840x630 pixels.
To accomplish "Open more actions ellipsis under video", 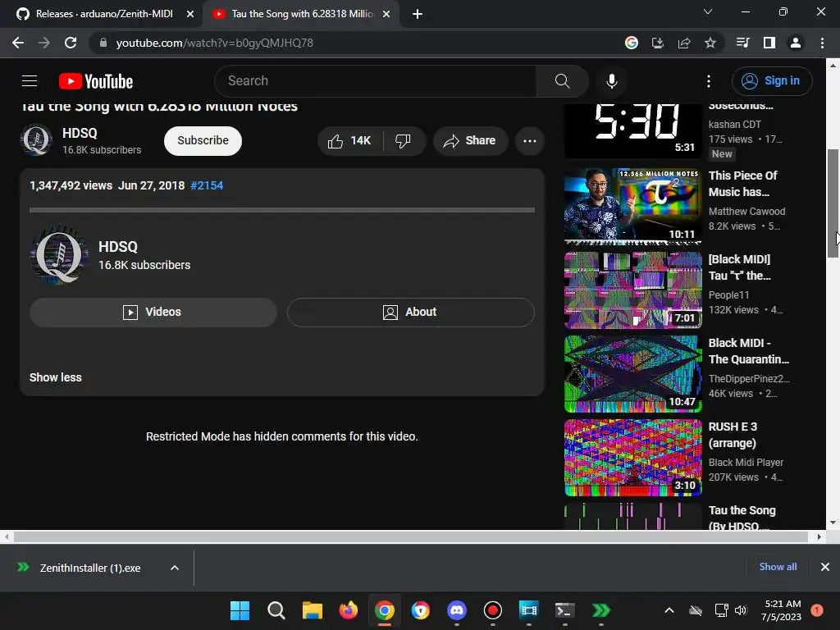I will click(x=529, y=141).
